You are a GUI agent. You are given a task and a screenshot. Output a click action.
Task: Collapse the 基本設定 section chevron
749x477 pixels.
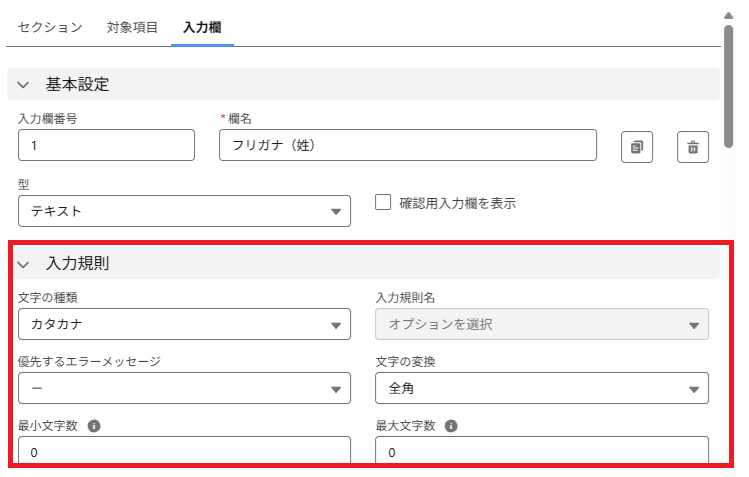[24, 84]
